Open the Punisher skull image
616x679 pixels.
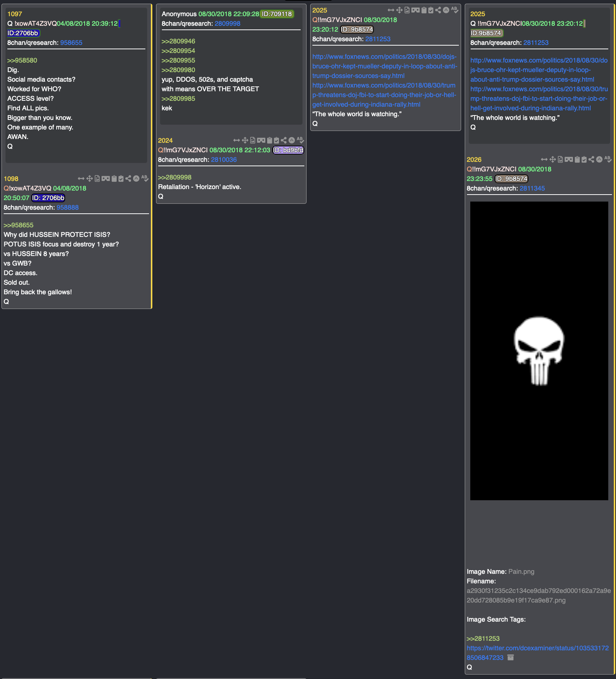tap(539, 351)
